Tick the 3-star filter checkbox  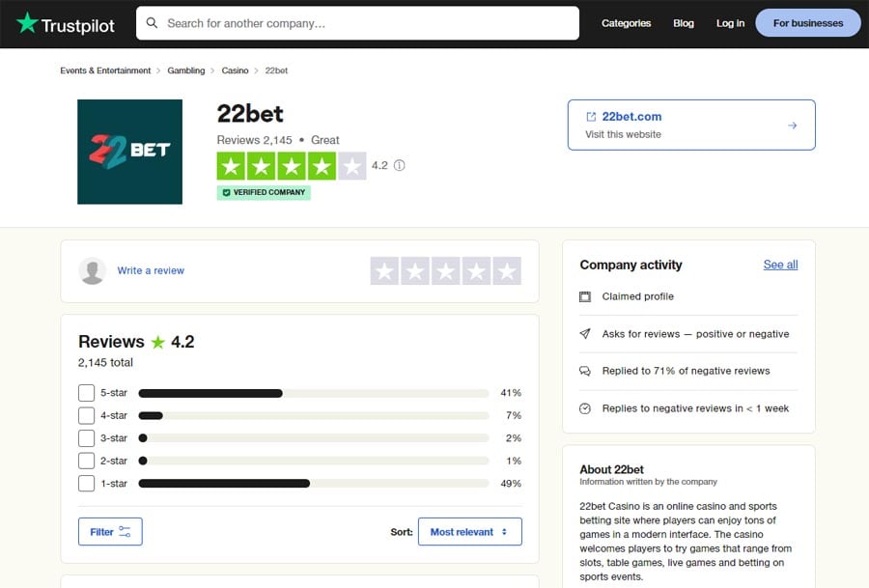pyautogui.click(x=87, y=438)
